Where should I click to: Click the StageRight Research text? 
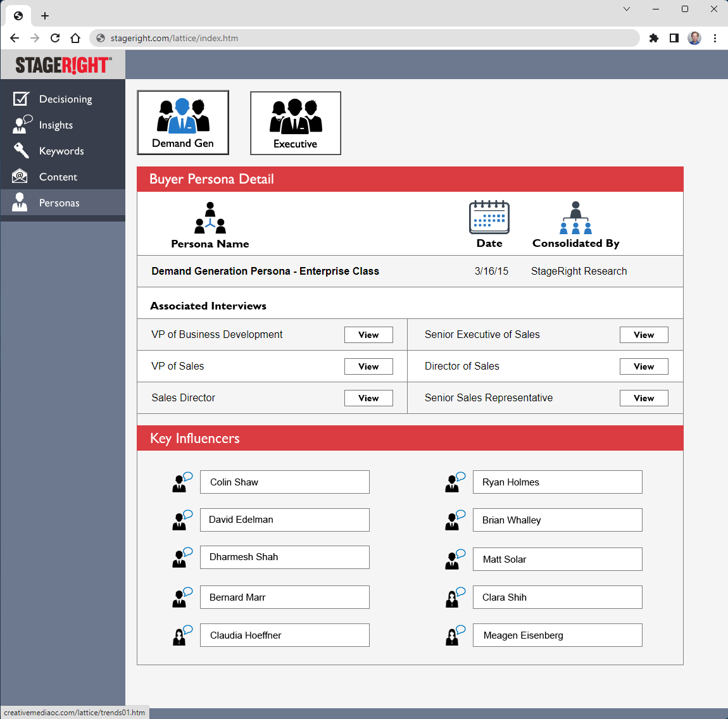579,271
